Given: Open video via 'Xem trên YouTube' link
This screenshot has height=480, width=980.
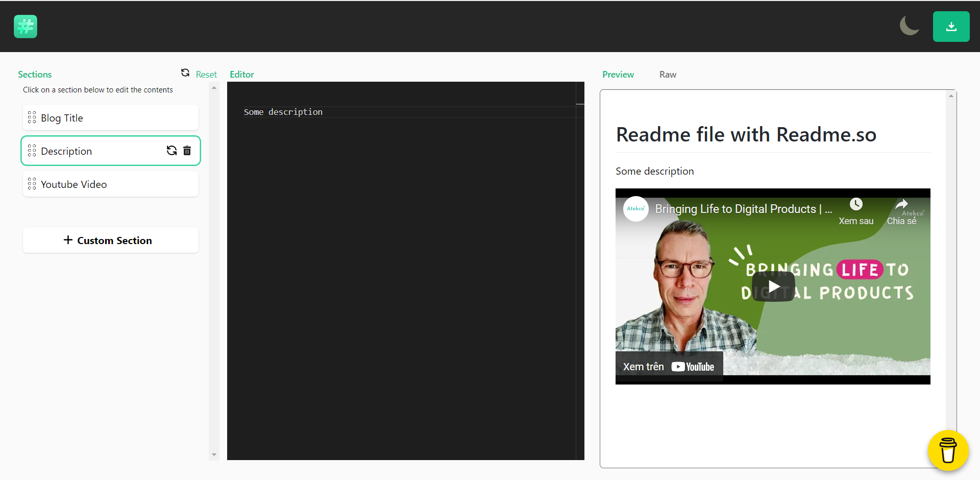Looking at the screenshot, I should point(669,367).
